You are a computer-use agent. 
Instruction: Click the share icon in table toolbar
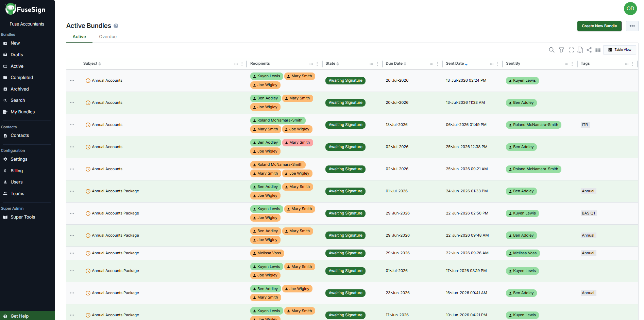coord(589,50)
